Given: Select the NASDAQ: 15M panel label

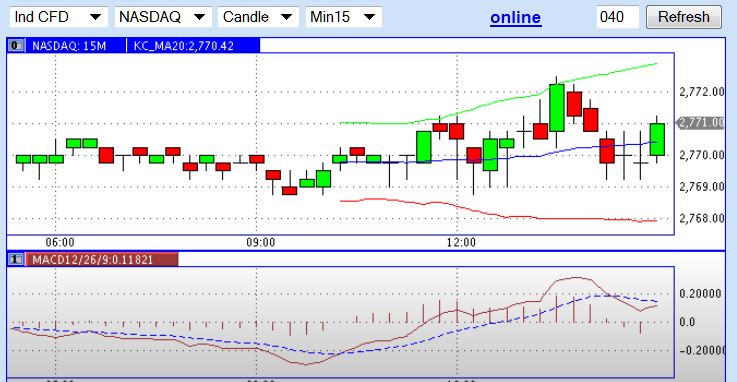Looking at the screenshot, I should [69, 46].
